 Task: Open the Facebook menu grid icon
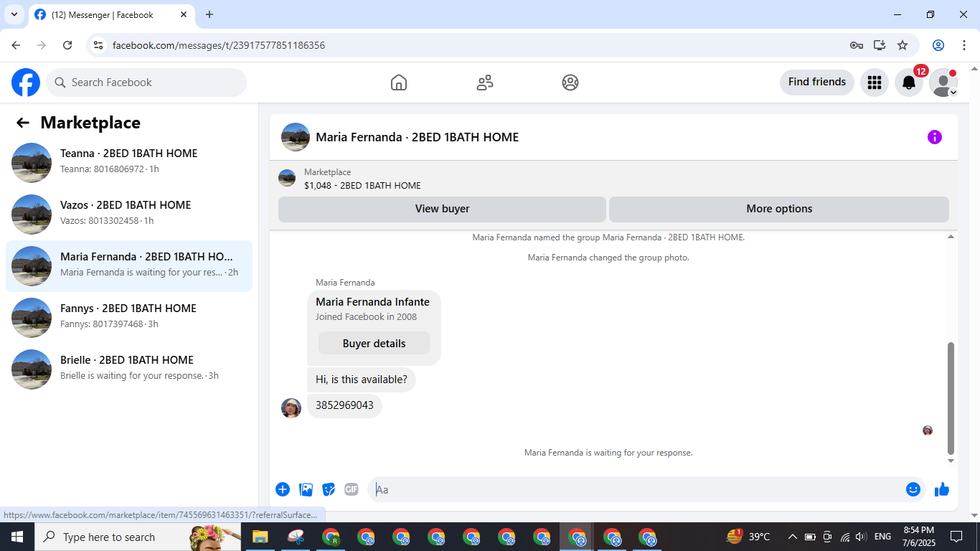pyautogui.click(x=874, y=83)
